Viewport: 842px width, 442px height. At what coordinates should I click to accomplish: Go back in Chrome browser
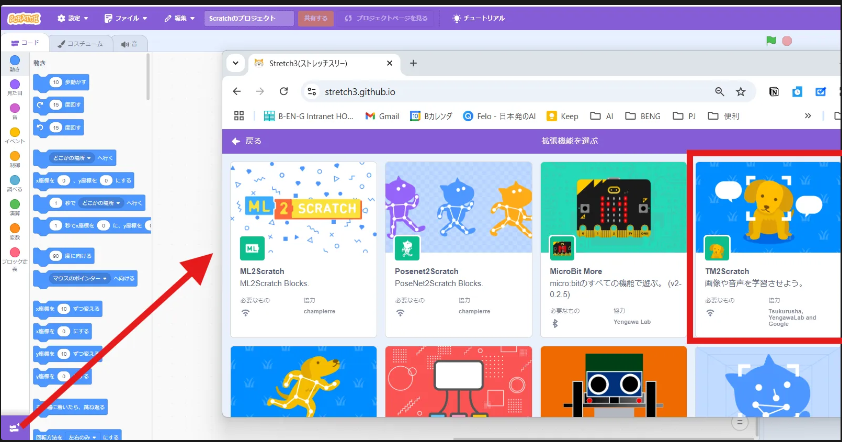click(x=237, y=92)
